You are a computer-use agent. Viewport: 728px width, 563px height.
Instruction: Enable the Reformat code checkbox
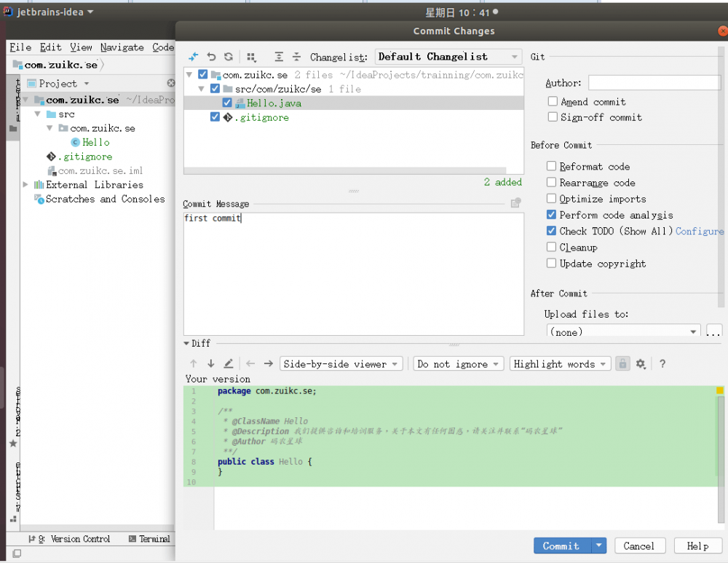[x=551, y=166]
